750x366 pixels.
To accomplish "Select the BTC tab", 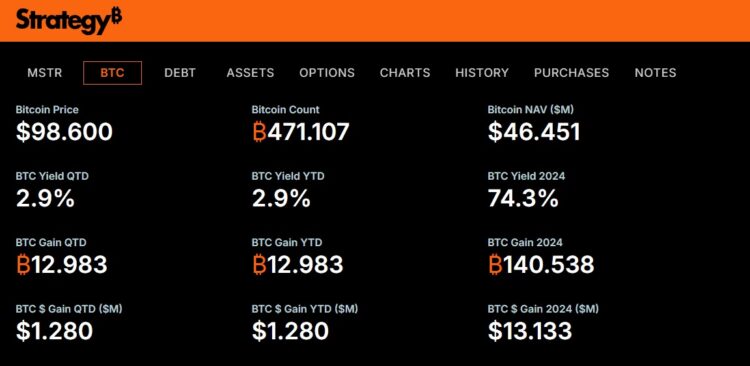I will pyautogui.click(x=112, y=73).
